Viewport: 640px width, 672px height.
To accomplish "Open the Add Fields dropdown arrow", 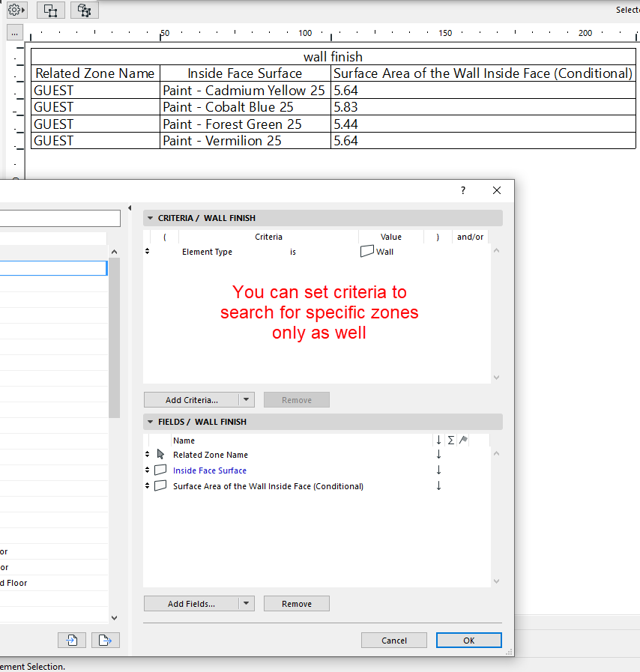I will (x=247, y=603).
